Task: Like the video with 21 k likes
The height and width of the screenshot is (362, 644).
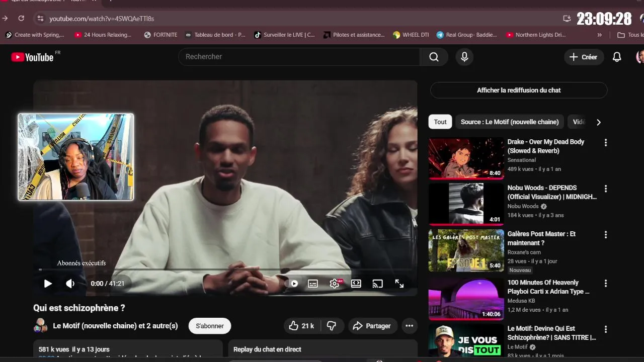Action: (302, 326)
